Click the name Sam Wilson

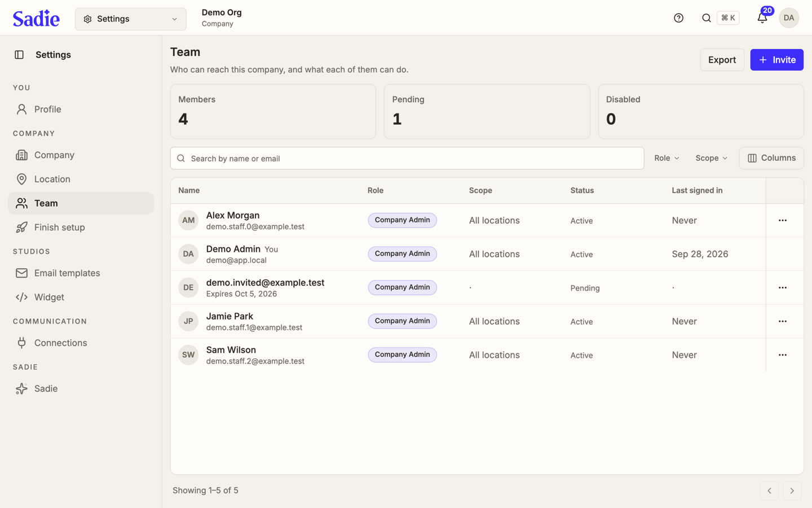coord(231,350)
